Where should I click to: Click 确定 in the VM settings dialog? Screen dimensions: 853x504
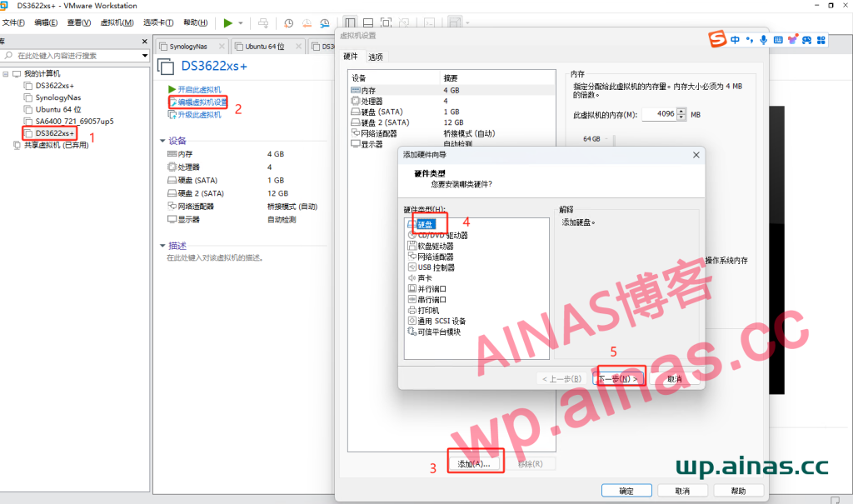626,491
